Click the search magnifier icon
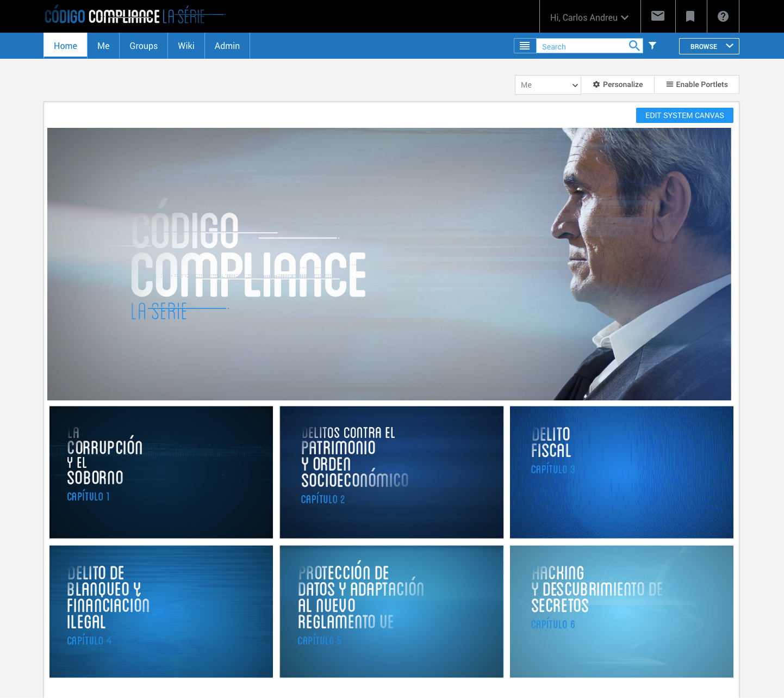 [634, 46]
